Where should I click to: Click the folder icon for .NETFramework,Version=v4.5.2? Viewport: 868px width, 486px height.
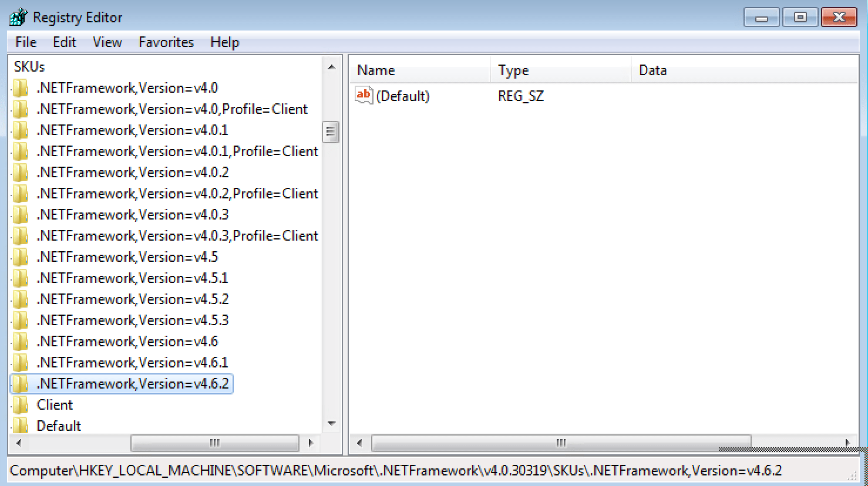(x=20, y=299)
